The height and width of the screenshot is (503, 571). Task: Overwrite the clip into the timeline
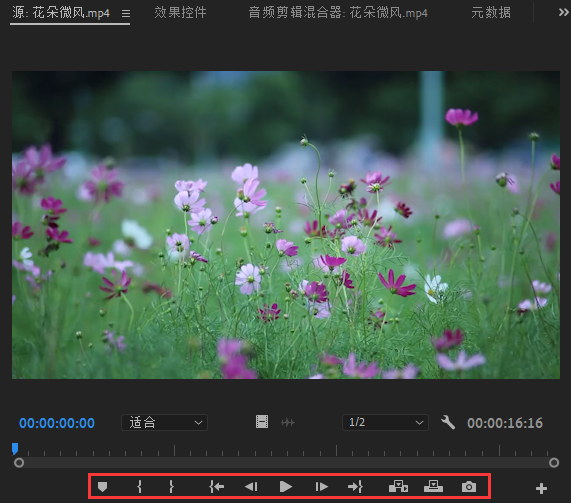[433, 487]
